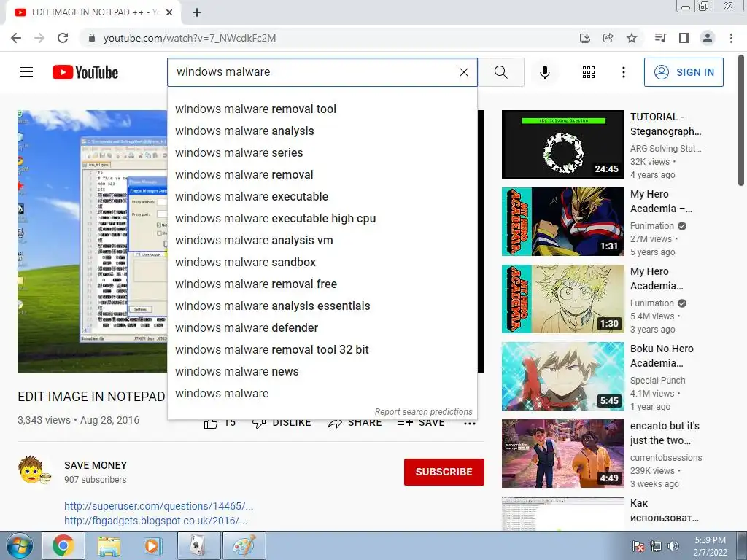This screenshot has height=560, width=747.
Task: Open YouTube hamburger guide menu
Action: (26, 72)
